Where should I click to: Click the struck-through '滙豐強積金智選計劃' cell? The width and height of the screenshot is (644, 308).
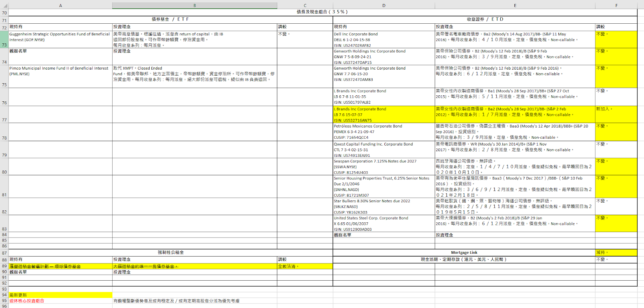60,266
